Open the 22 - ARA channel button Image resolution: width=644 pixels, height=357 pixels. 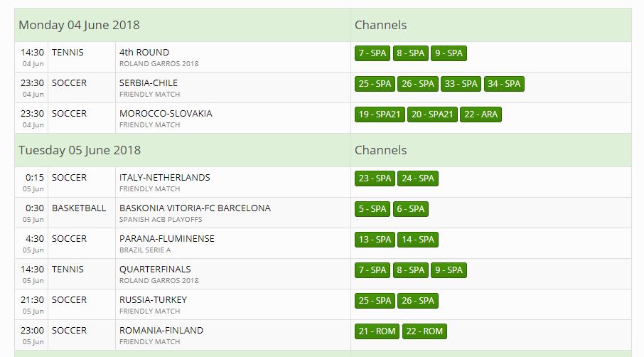click(x=481, y=114)
